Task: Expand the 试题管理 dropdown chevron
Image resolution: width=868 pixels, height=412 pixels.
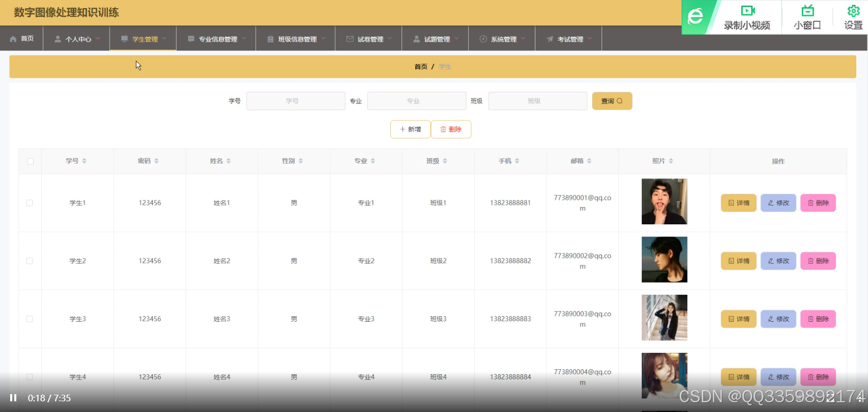Action: tap(457, 38)
